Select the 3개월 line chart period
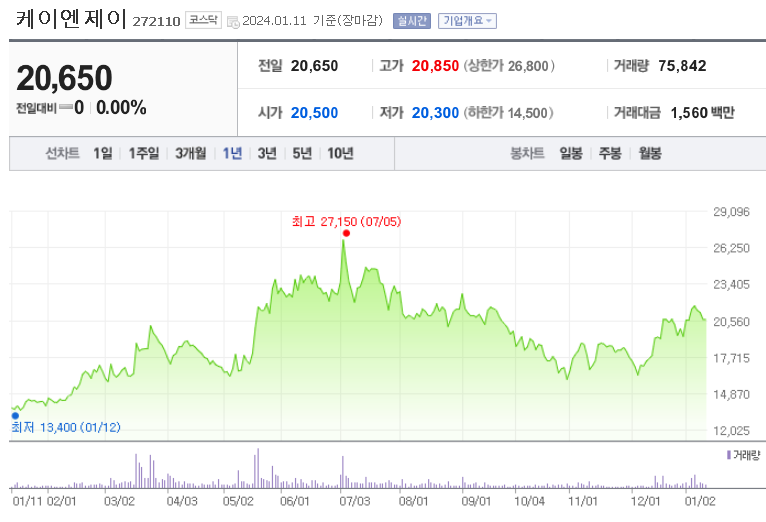Image resolution: width=766 pixels, height=522 pixels. (x=191, y=153)
